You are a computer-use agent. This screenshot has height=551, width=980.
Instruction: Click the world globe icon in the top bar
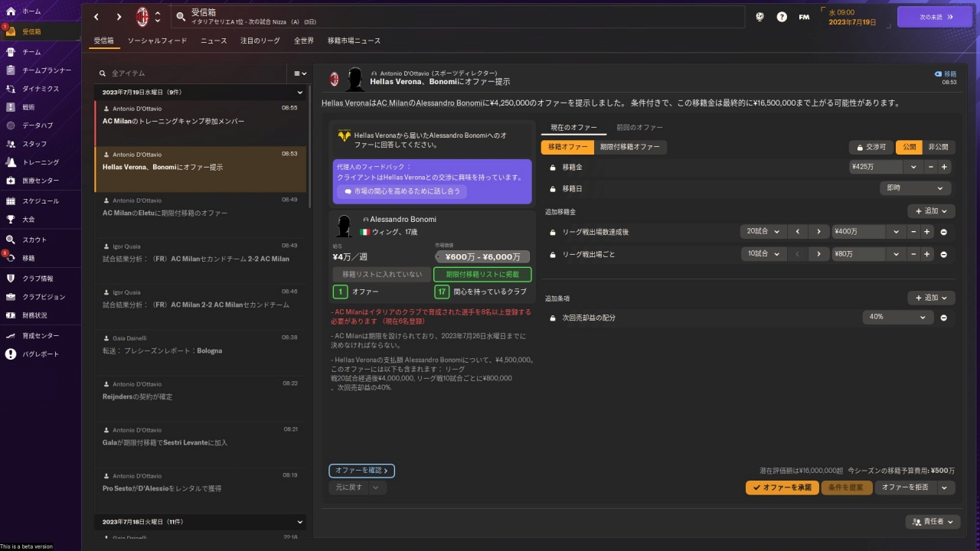point(759,17)
